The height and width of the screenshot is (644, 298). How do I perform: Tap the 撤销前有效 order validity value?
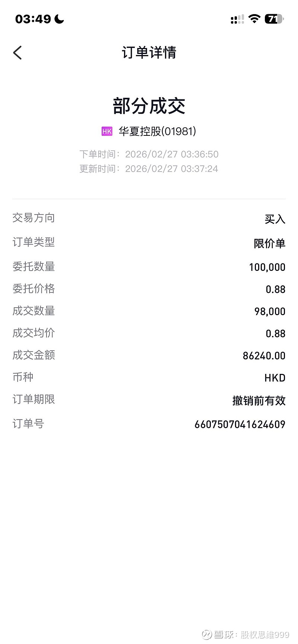(259, 400)
